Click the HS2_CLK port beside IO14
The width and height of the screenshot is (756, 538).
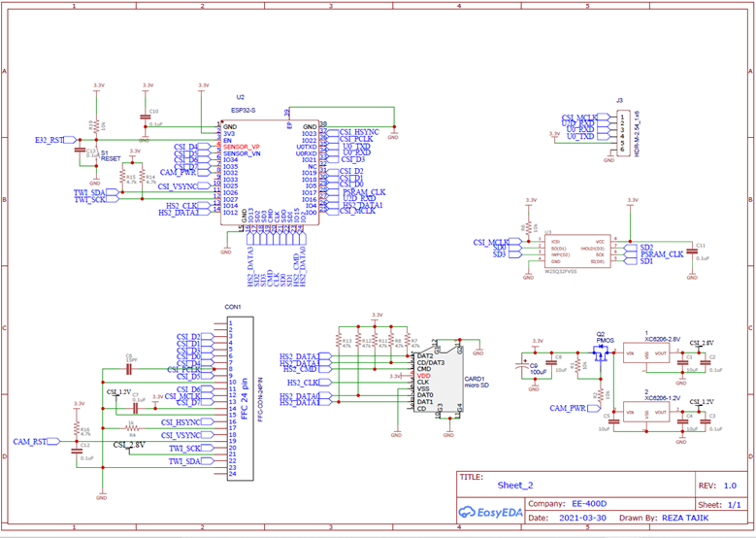(x=188, y=206)
